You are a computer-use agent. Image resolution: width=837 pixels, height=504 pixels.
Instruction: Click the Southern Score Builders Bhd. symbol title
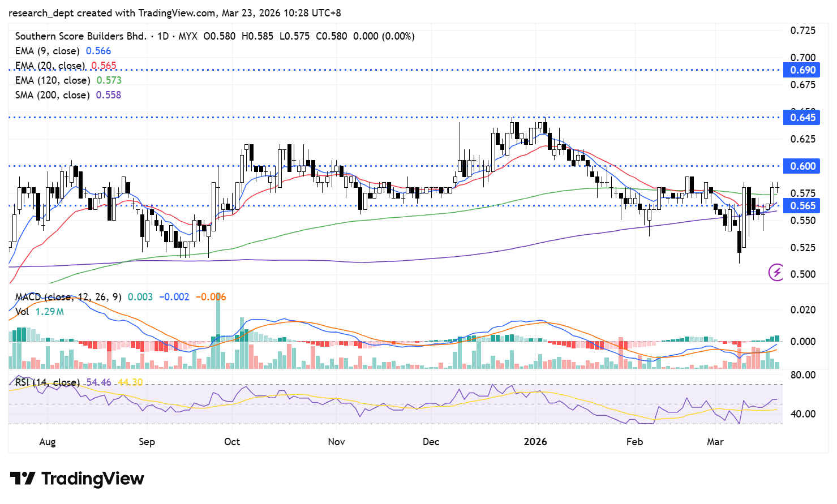click(80, 36)
